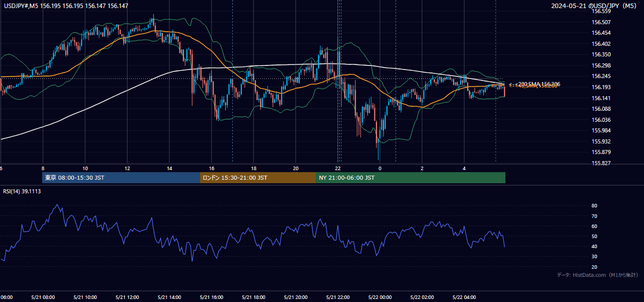Click price axis value 155.827
This screenshot has width=644, height=302.
pos(602,163)
